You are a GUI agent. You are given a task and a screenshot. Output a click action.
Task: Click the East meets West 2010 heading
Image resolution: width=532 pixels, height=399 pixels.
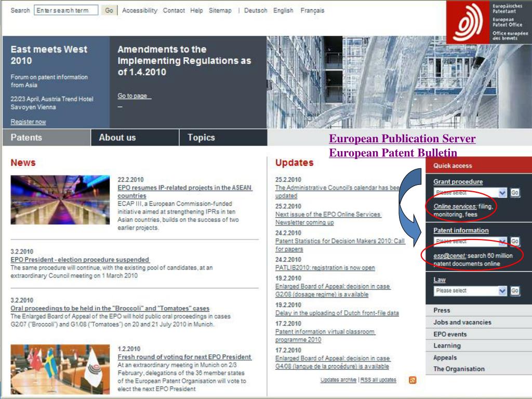point(49,55)
